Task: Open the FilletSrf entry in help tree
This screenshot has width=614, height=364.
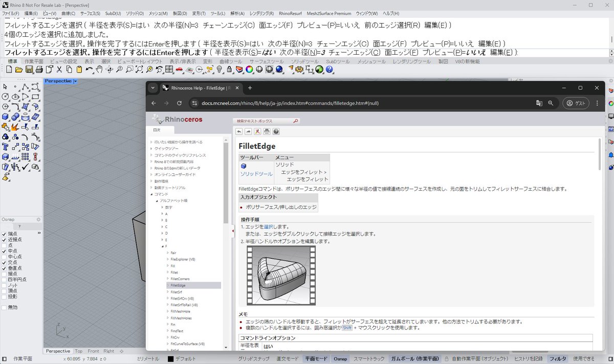Action: point(177,292)
